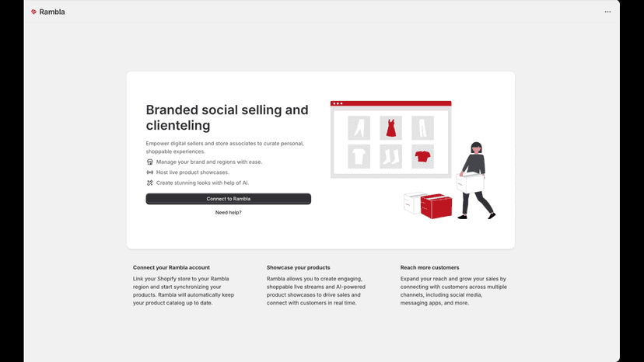Click the grey socks thumbnail in illustration

pos(390,156)
